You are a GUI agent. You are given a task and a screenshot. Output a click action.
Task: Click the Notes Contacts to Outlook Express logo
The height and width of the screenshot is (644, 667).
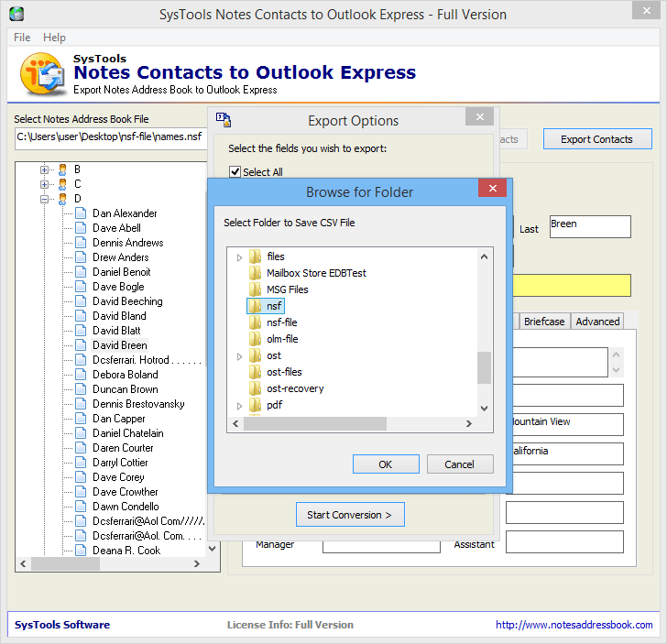click(42, 73)
